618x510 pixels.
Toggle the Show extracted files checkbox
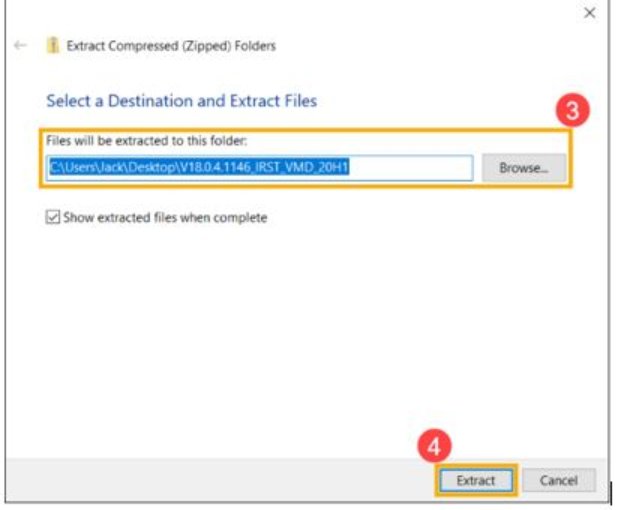54,217
